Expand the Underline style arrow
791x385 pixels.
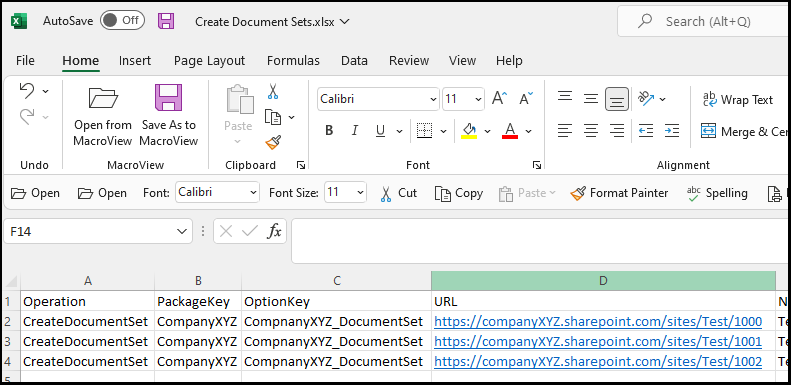point(399,132)
